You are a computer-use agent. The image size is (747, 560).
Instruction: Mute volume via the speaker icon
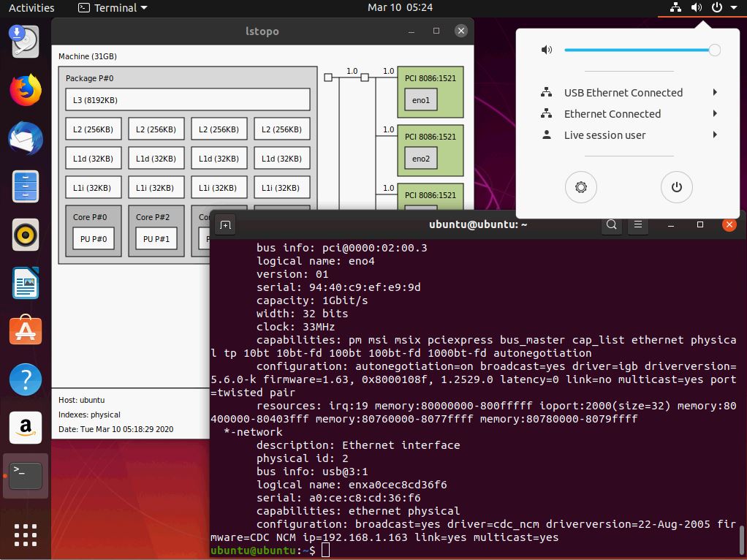pyautogui.click(x=547, y=50)
